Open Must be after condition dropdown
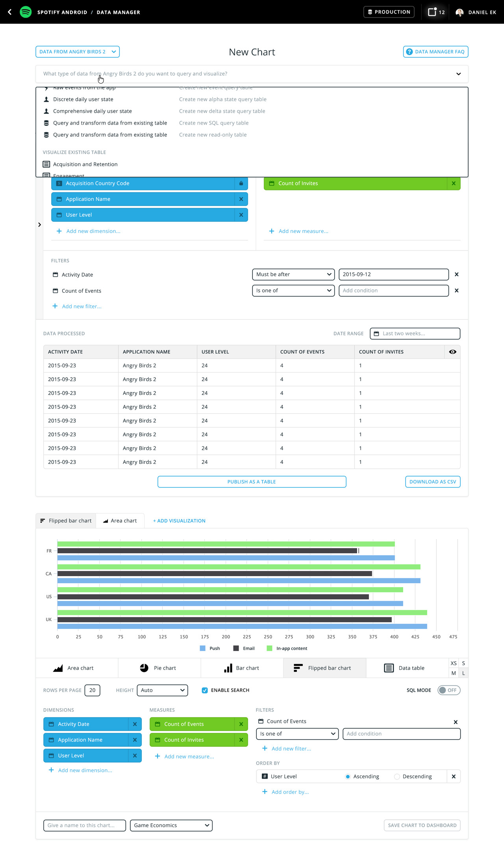The image size is (504, 867). click(293, 274)
